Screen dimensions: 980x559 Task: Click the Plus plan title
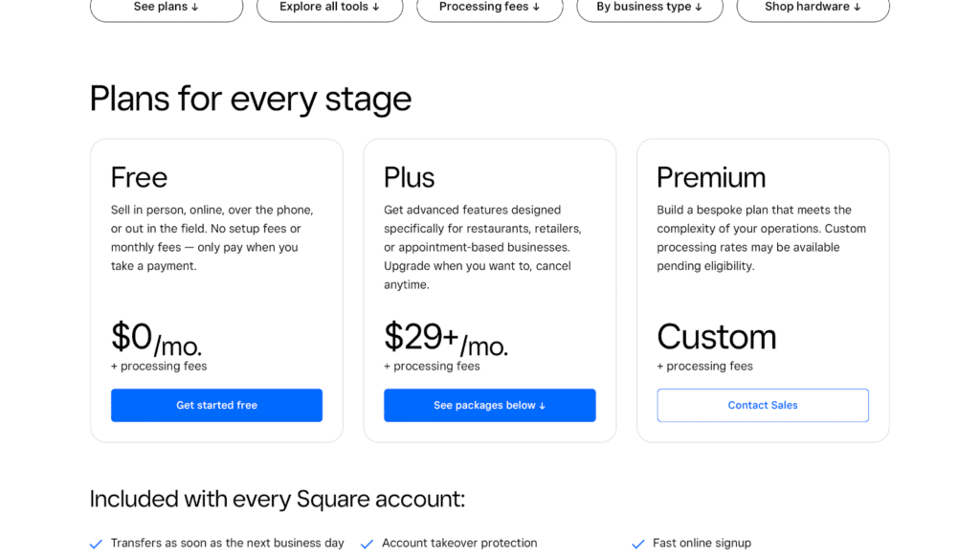[409, 177]
